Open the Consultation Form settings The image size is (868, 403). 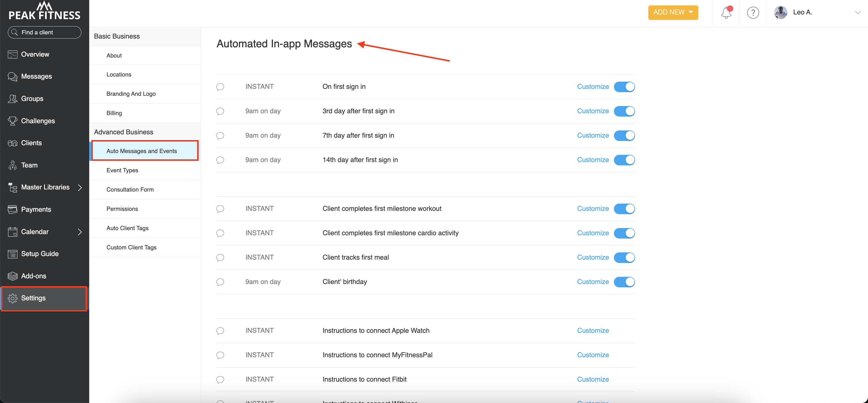[145, 189]
